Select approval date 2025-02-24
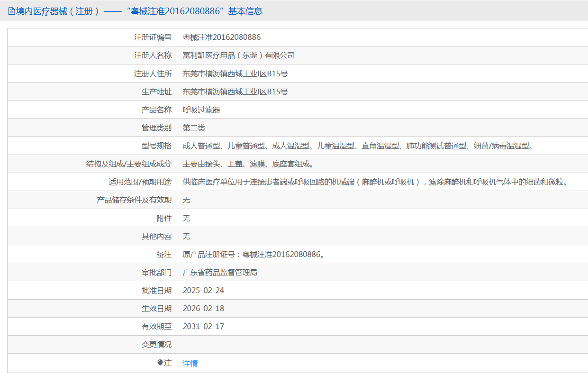The width and height of the screenshot is (588, 376). pos(203,290)
